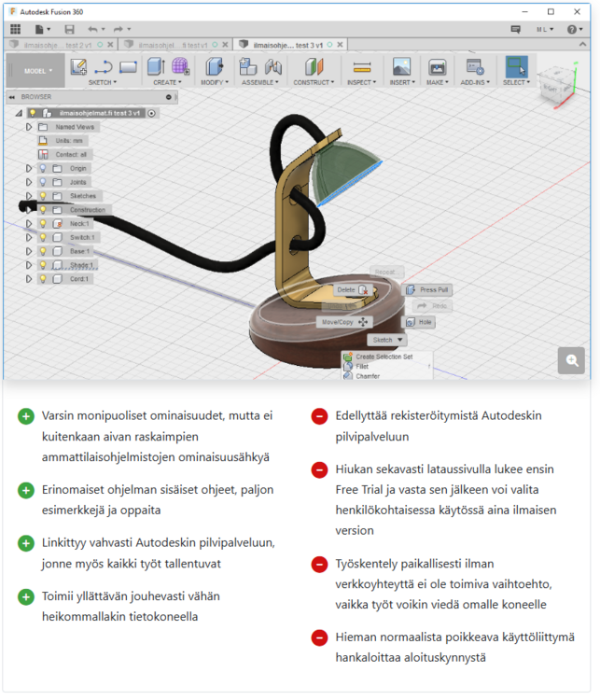Activate root component radio button
This screenshot has width=600, height=700.
(152, 113)
